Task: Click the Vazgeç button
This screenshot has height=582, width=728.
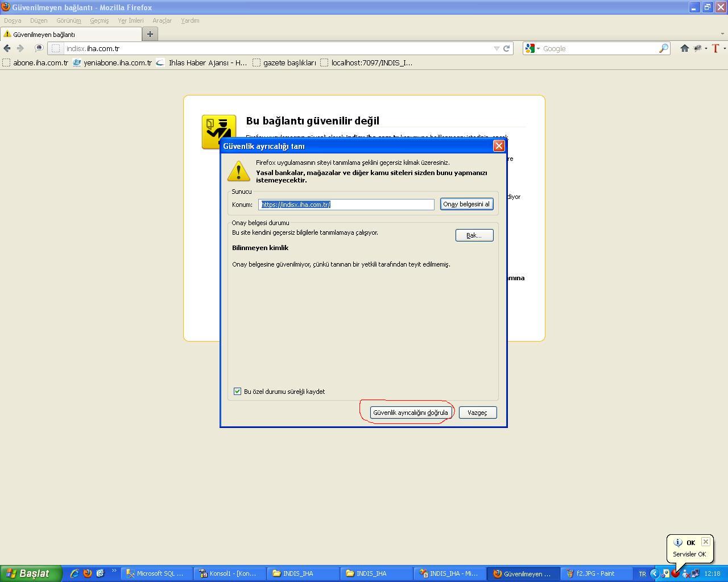Action: pyautogui.click(x=478, y=413)
